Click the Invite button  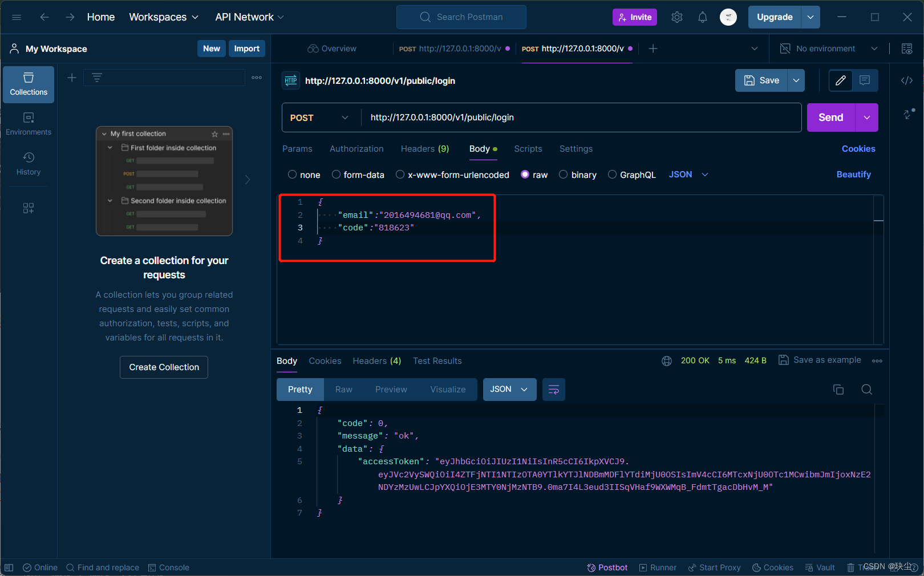click(x=635, y=17)
